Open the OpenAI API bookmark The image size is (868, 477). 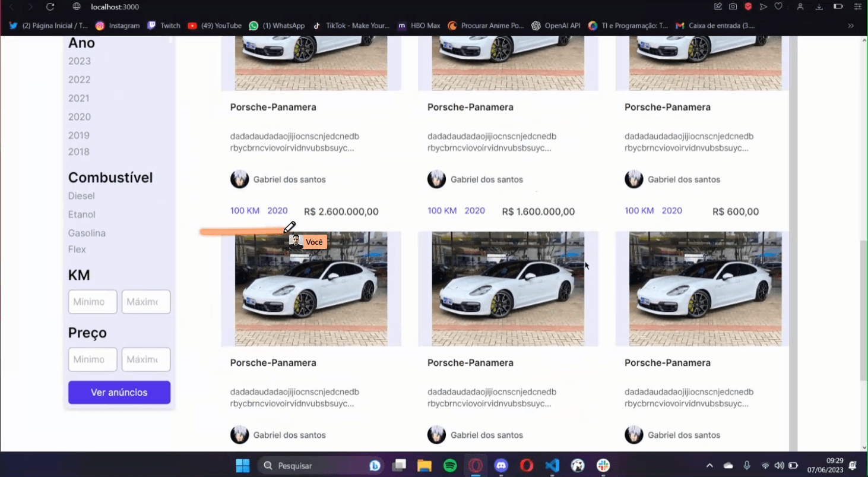point(556,26)
